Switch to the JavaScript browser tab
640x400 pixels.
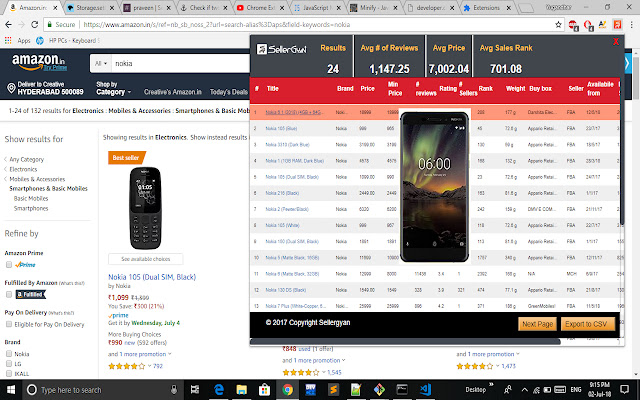tap(317, 7)
